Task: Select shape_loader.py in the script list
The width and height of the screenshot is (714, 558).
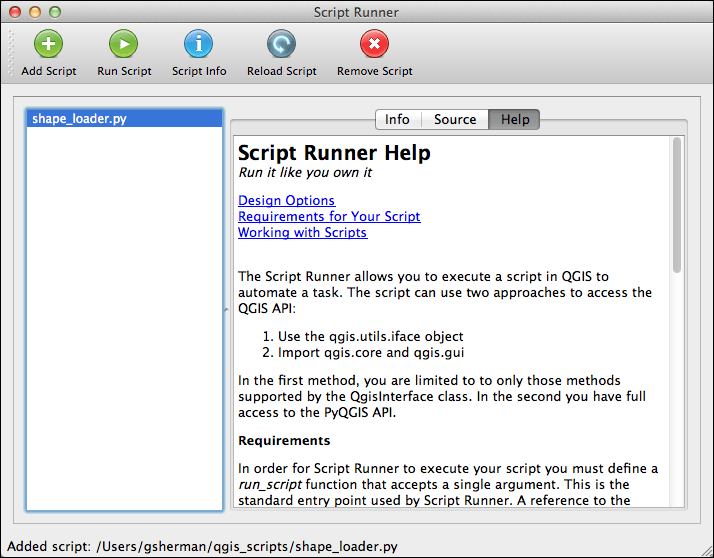Action: (124, 119)
